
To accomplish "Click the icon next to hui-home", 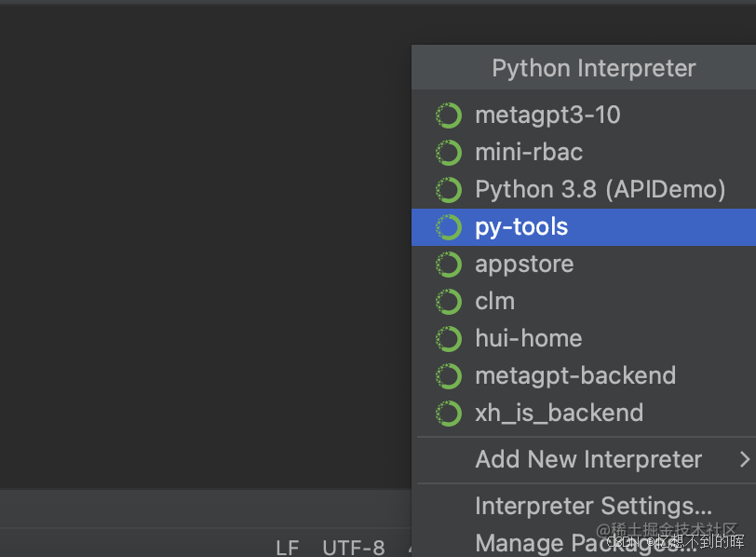I will (x=449, y=339).
